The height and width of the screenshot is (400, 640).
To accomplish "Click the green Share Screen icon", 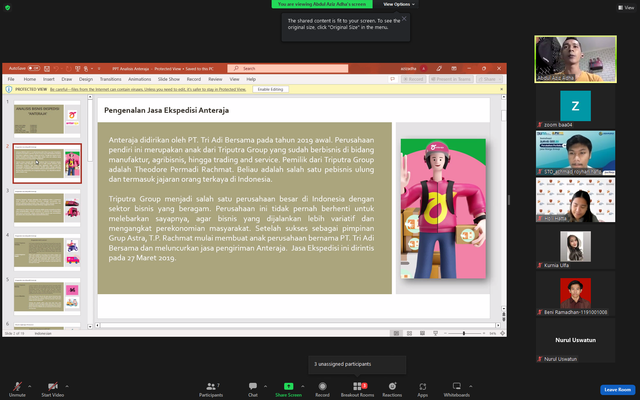I will 289,386.
